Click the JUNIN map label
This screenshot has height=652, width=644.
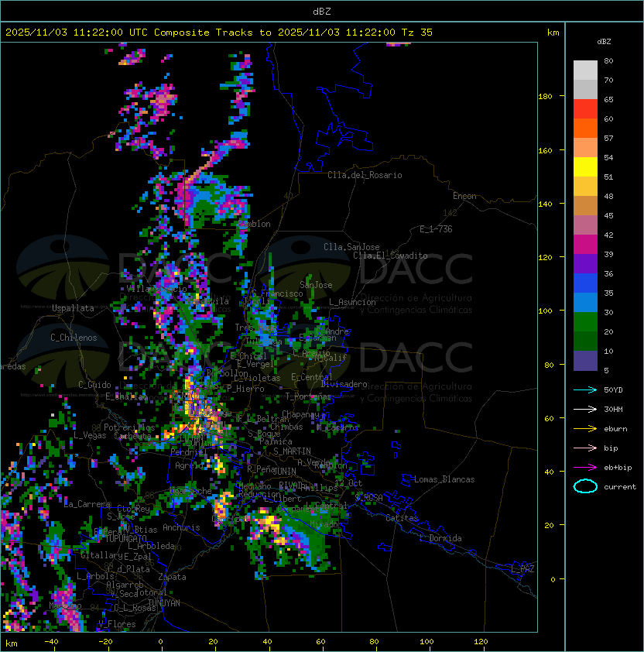[x=284, y=471]
